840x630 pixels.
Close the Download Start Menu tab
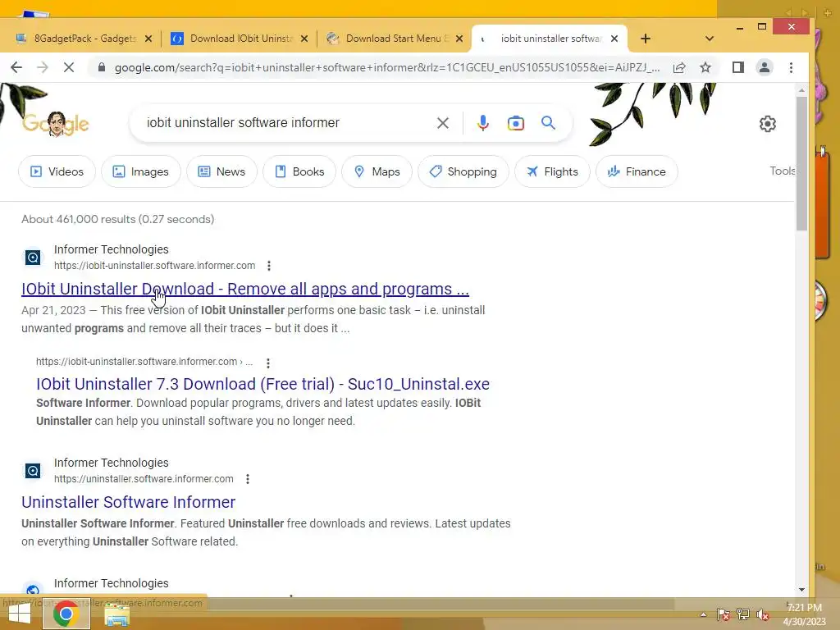tap(459, 39)
